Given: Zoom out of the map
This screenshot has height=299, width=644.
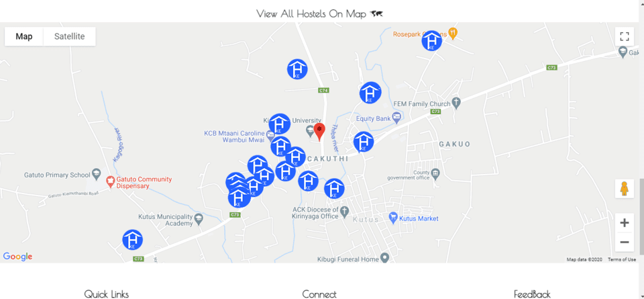Looking at the screenshot, I should (x=625, y=243).
